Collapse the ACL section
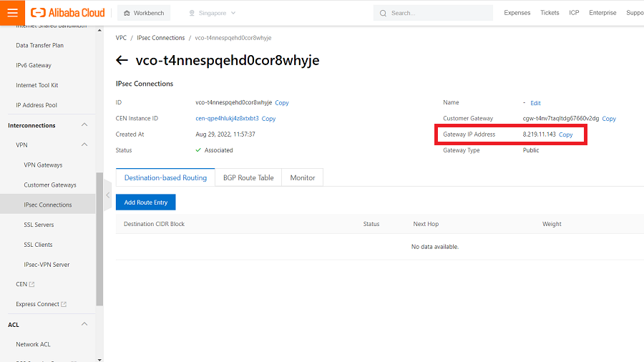This screenshot has height=362, width=644. 84,325
